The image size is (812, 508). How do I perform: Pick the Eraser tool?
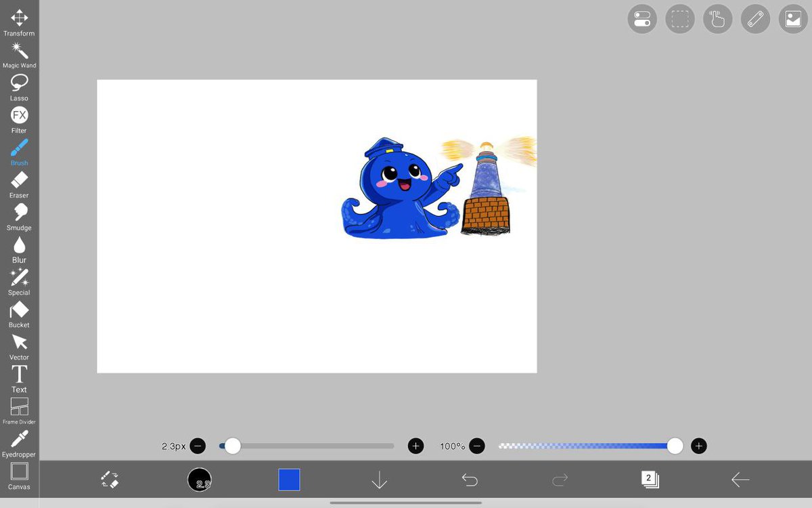tap(19, 184)
